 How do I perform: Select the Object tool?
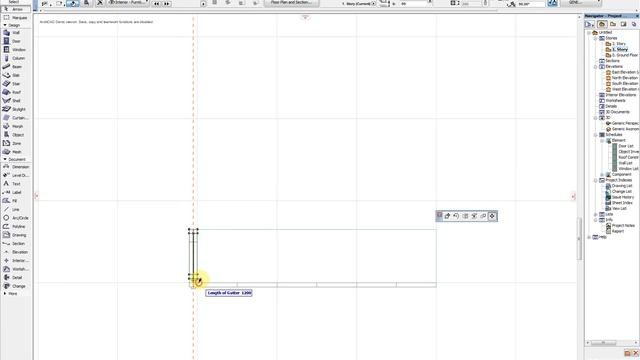16,135
